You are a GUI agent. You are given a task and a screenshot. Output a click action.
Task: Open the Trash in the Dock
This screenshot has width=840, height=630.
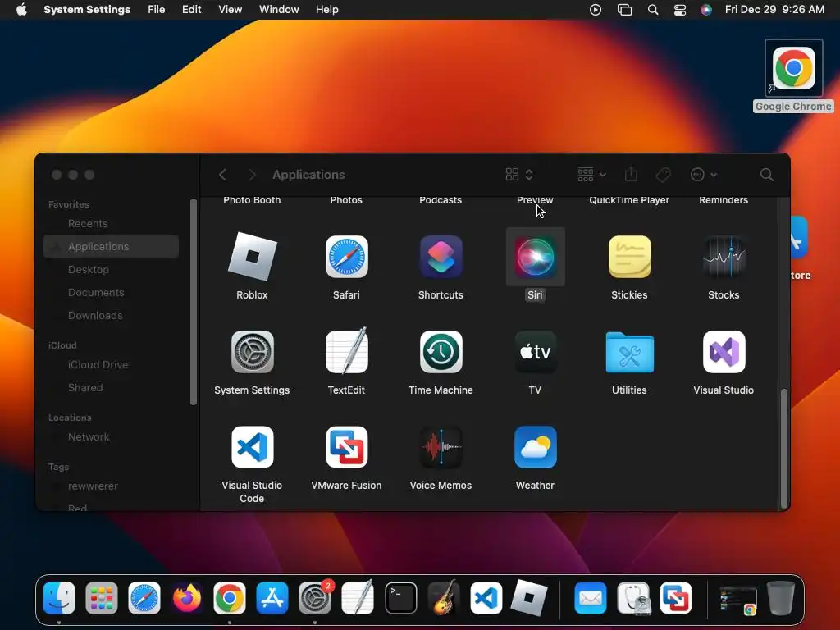pyautogui.click(x=781, y=598)
